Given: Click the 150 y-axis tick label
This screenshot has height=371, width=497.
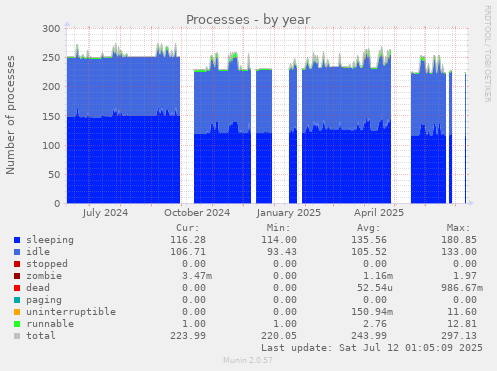Looking at the screenshot, I should pyautogui.click(x=51, y=117).
